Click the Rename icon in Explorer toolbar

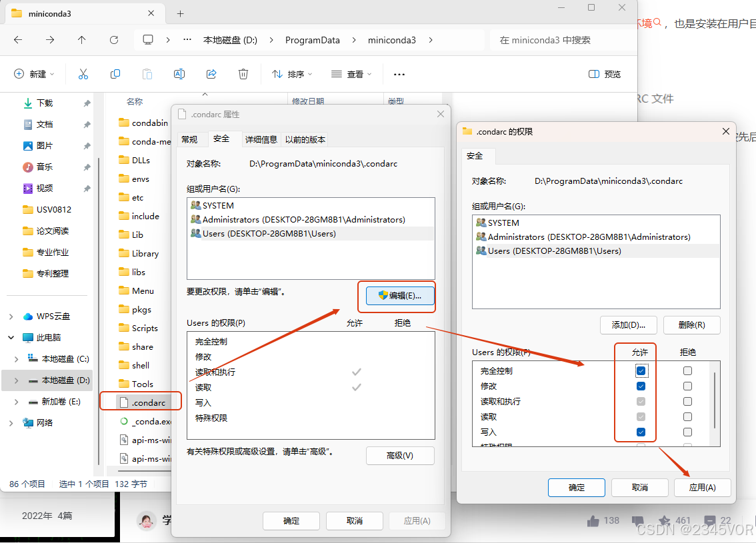179,74
